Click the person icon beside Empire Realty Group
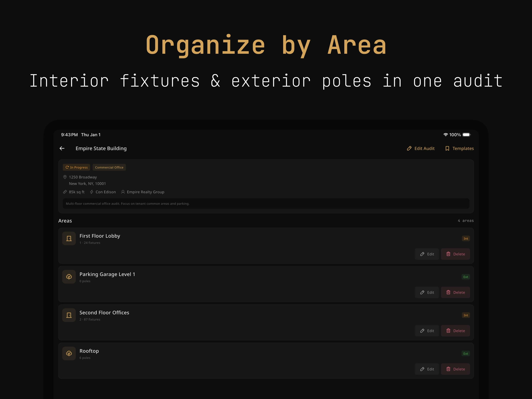The width and height of the screenshot is (532, 399). click(123, 192)
